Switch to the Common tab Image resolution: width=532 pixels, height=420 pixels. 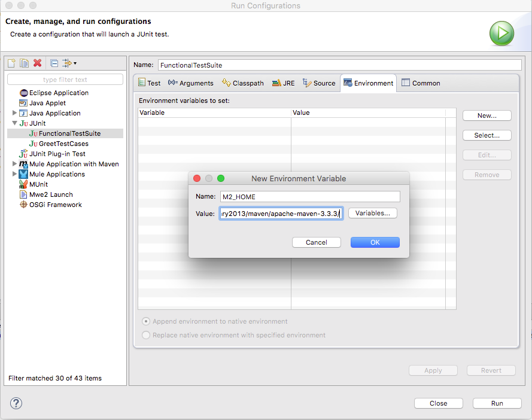tap(421, 83)
